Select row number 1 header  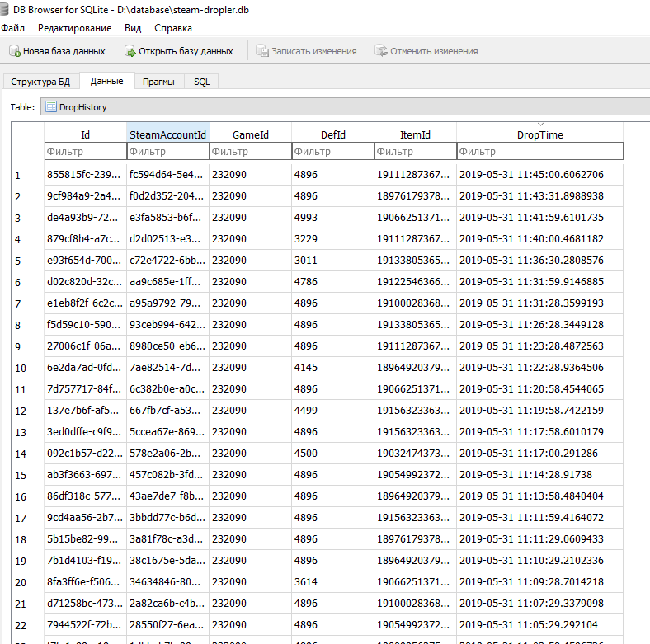tap(27, 175)
